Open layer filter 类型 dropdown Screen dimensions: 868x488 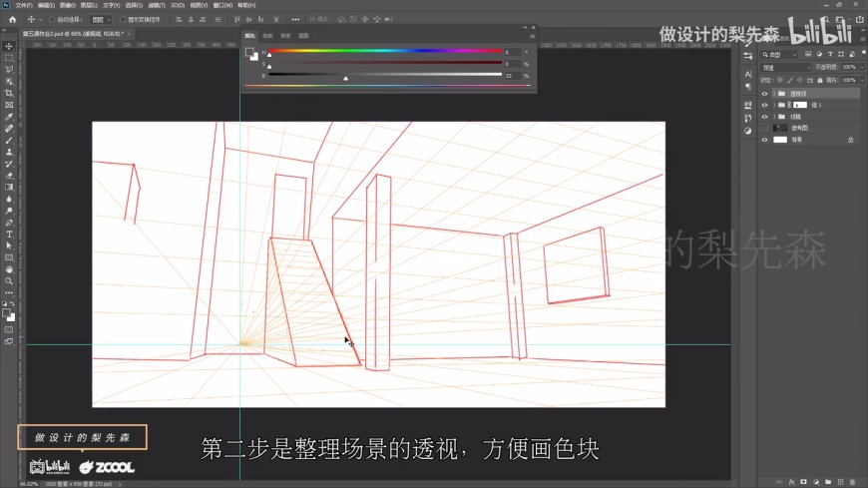point(779,54)
